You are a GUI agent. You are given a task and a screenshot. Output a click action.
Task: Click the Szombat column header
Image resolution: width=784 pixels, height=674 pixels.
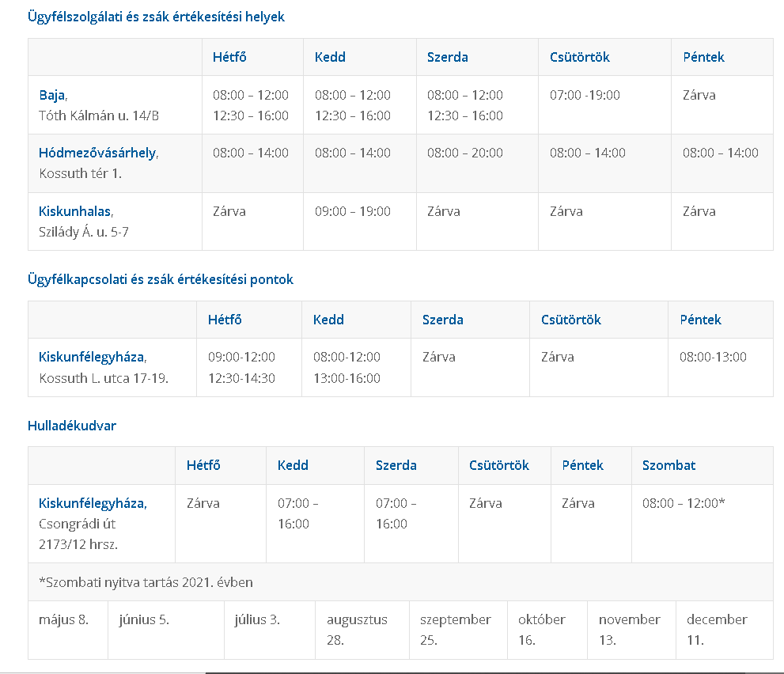[x=668, y=465]
